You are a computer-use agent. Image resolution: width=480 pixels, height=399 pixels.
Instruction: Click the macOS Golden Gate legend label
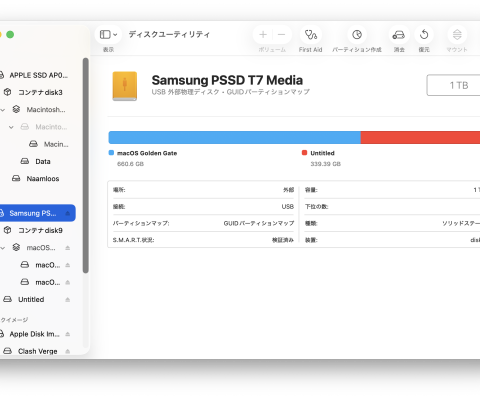pyautogui.click(x=147, y=153)
